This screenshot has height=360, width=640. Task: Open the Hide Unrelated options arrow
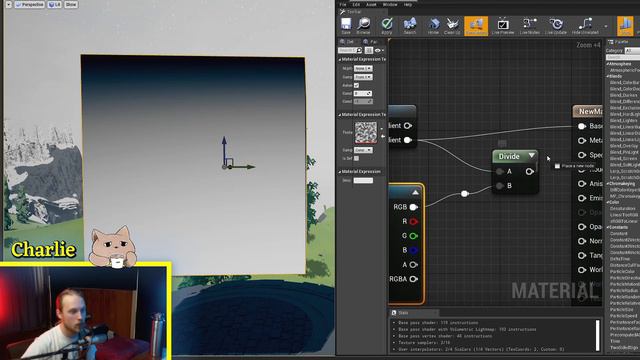coord(606,26)
